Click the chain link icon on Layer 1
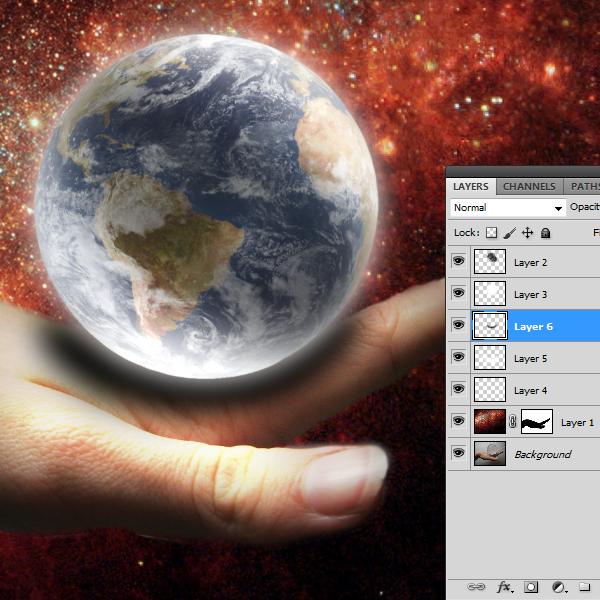This screenshot has width=600, height=600. tap(513, 421)
